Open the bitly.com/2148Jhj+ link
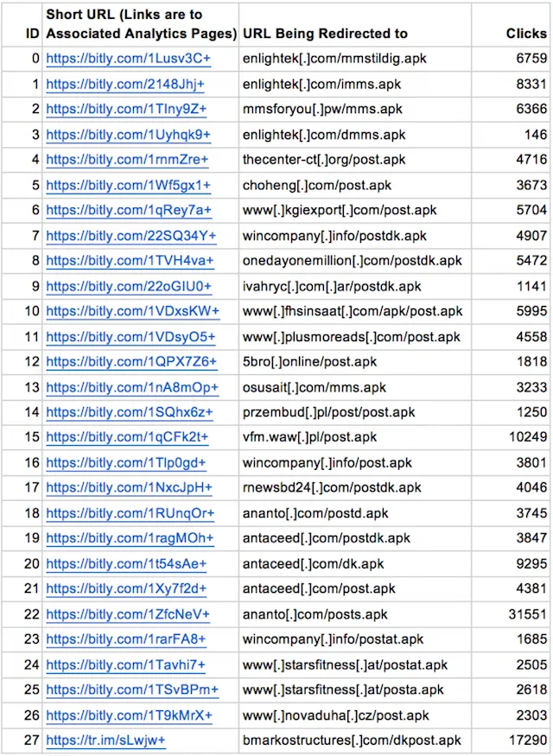This screenshot has height=756, width=553. pyautogui.click(x=125, y=85)
